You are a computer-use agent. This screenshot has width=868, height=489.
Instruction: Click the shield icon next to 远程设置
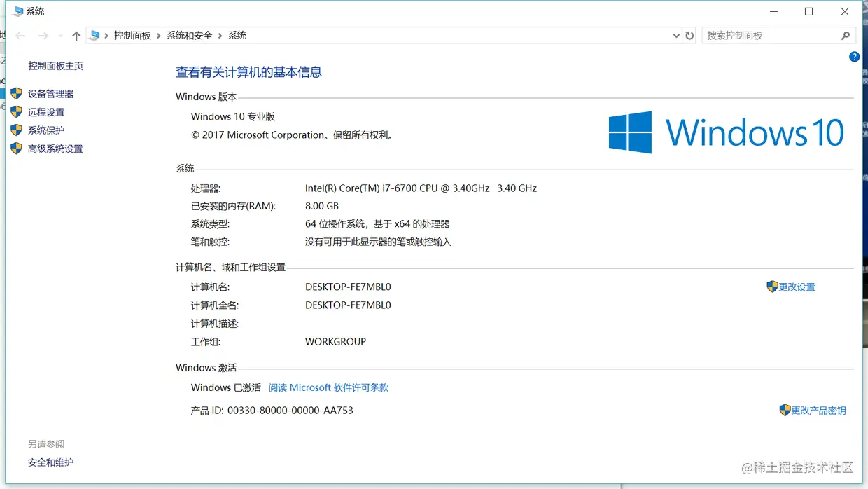pos(16,111)
